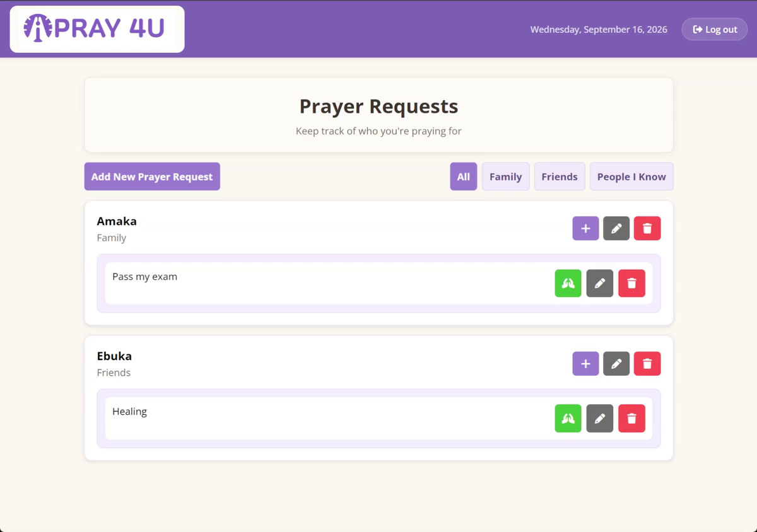
Task: Edit Ebuka's person details pencil icon
Action: pyautogui.click(x=616, y=364)
